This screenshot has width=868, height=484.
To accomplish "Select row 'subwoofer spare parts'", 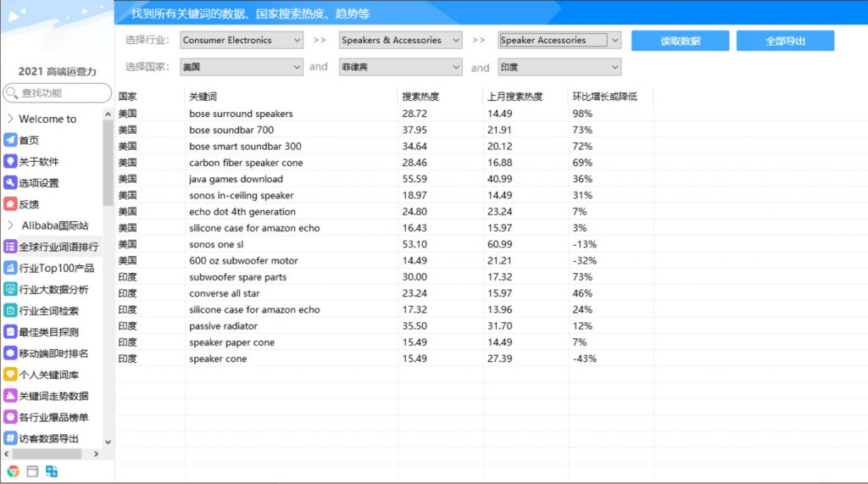I will (x=385, y=277).
